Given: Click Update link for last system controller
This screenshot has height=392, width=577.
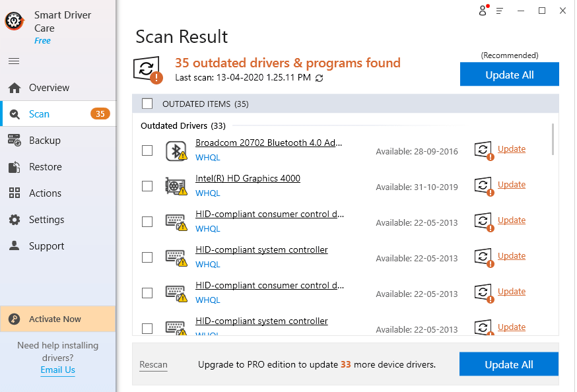Looking at the screenshot, I should pos(512,327).
